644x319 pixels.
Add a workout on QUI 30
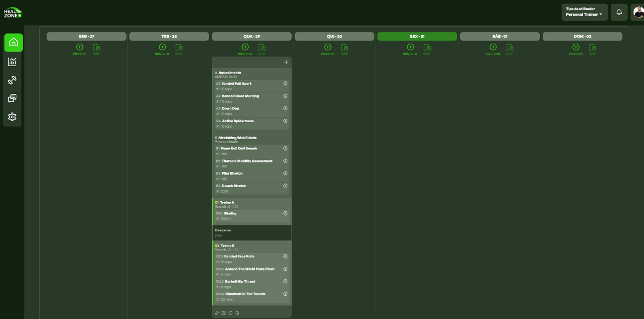pos(327,49)
